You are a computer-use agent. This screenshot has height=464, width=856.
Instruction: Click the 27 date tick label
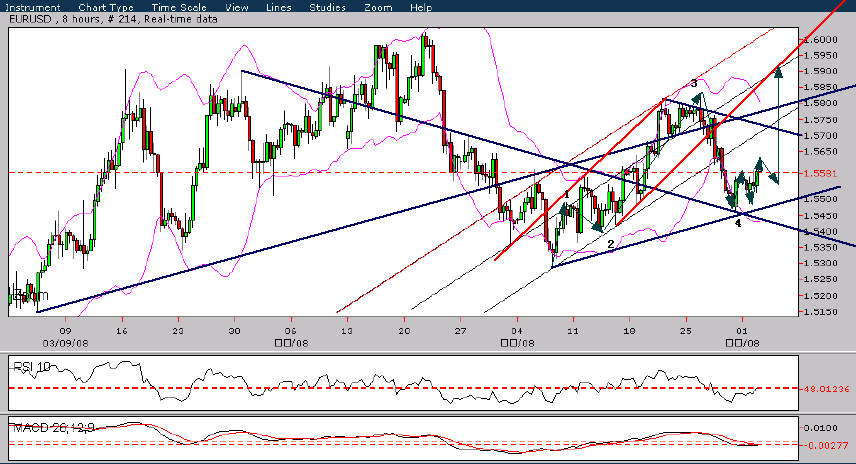[x=461, y=331]
